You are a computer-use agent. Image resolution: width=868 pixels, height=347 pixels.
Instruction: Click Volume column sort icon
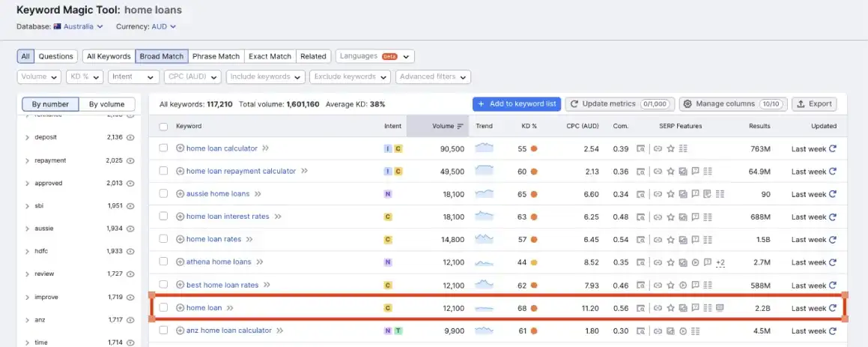[460, 127]
